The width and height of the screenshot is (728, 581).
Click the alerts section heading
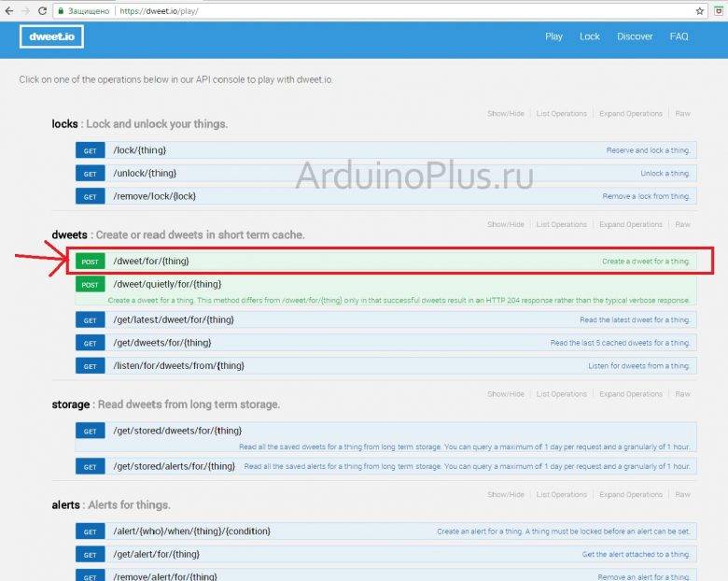coord(66,504)
